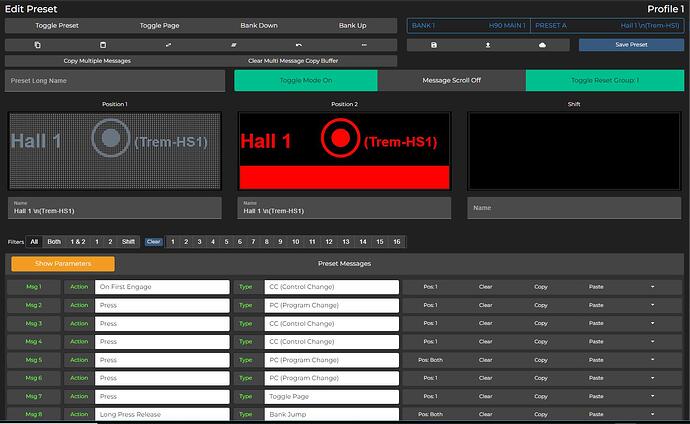690x424 pixels.
Task: Toggle Reset Group 1 button
Action: 604,80
